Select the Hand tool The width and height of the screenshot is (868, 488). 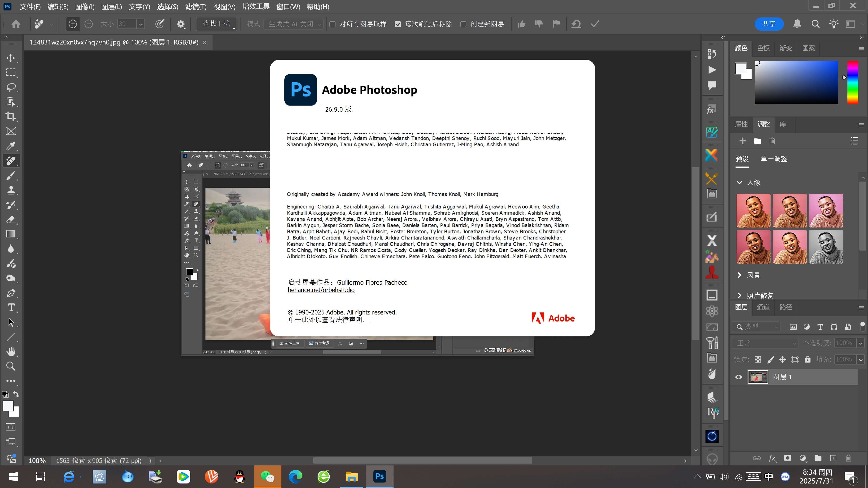point(11,352)
